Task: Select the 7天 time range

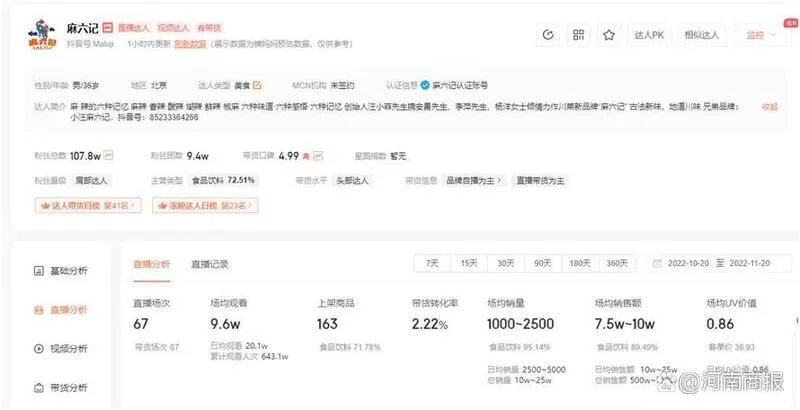Action: point(432,264)
